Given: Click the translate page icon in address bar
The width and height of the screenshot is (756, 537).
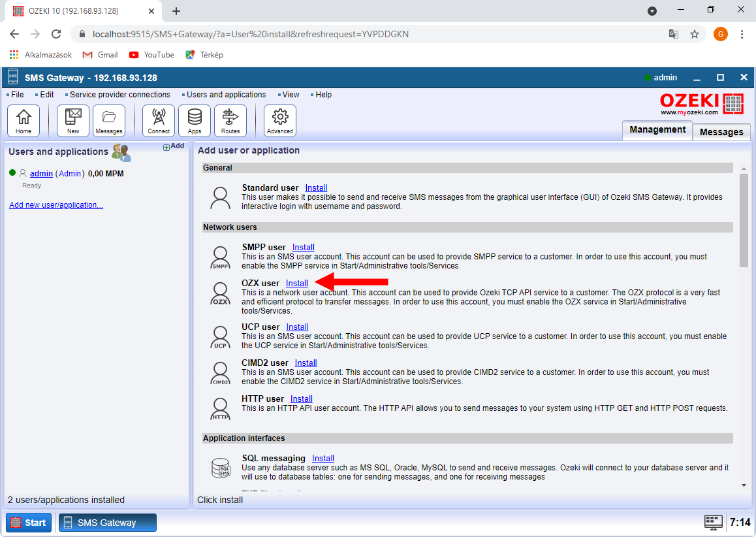Looking at the screenshot, I should tap(674, 34).
